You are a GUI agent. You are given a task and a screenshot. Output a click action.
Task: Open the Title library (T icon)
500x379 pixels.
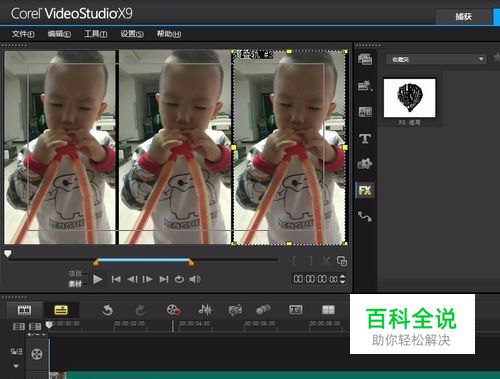[365, 138]
